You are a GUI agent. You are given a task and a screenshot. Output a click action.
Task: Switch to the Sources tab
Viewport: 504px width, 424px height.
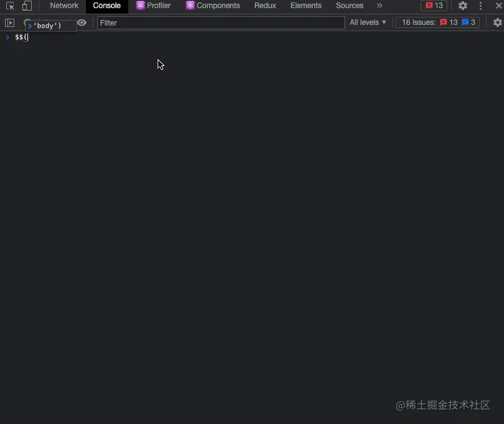pos(349,6)
